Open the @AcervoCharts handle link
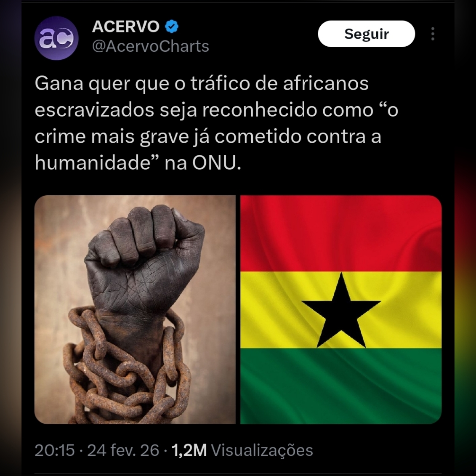Viewport: 476px width, 476px height. pyautogui.click(x=150, y=46)
